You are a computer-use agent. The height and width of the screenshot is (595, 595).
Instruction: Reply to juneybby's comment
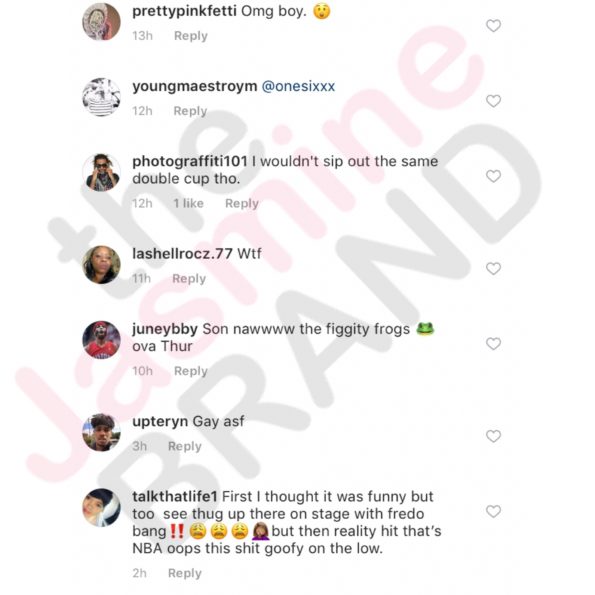point(191,371)
